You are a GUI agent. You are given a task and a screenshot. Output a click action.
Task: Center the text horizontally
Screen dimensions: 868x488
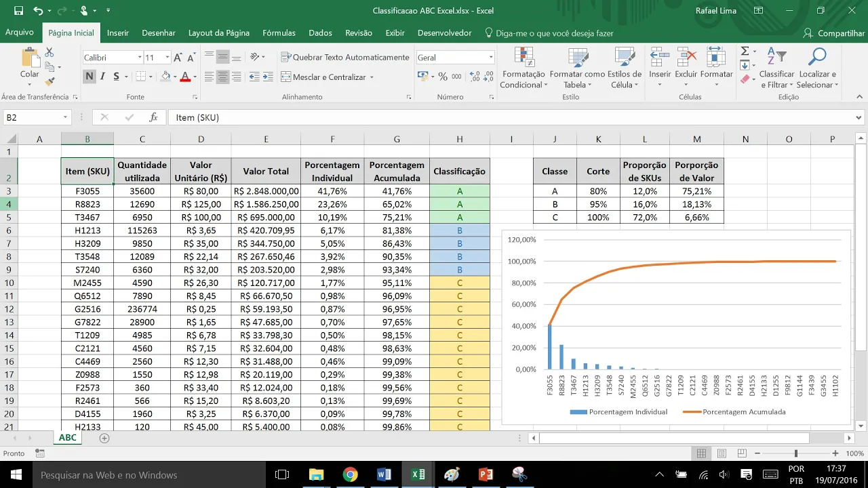tap(223, 77)
